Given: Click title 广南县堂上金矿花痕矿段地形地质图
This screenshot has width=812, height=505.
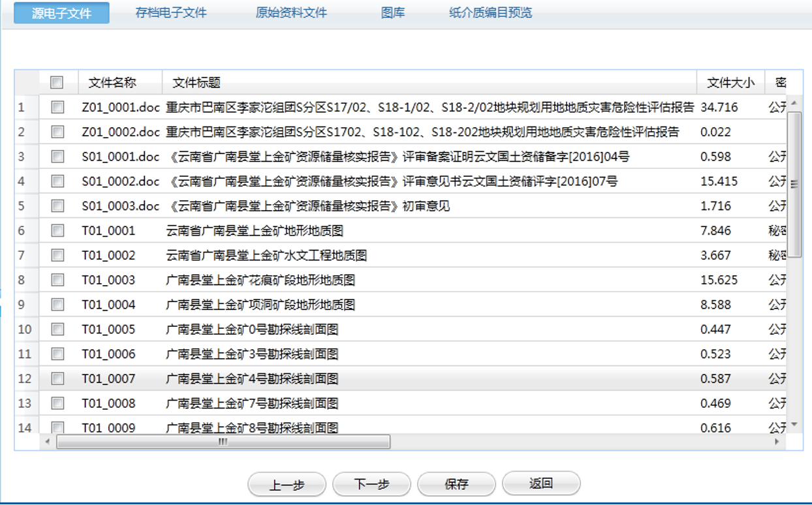Looking at the screenshot, I should pos(260,280).
